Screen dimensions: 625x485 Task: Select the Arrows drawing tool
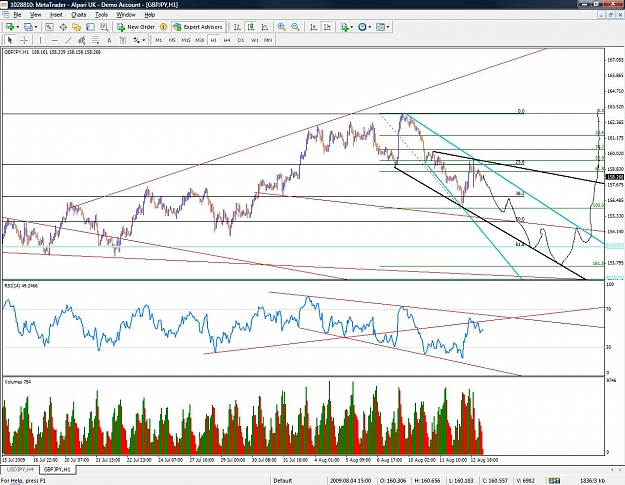[137, 40]
